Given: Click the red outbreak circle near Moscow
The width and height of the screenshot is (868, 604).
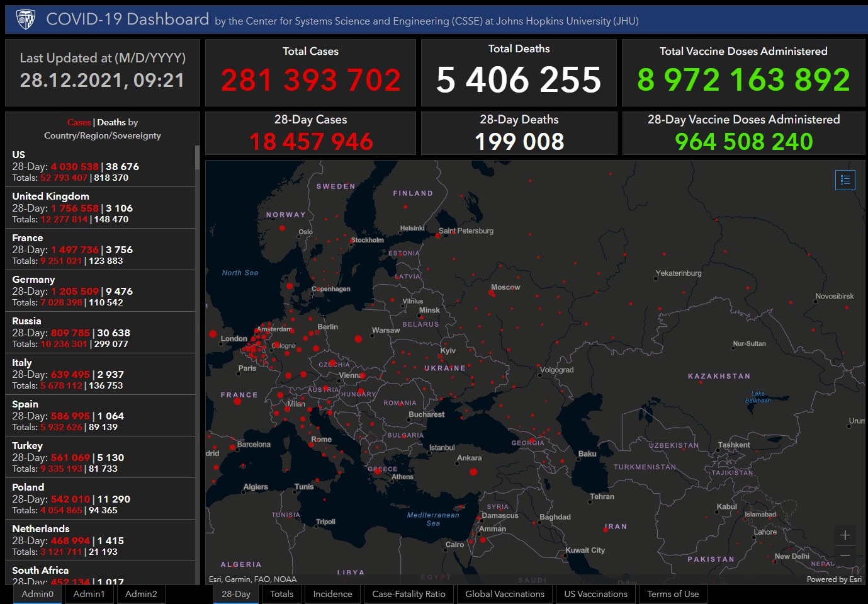Looking at the screenshot, I should pyautogui.click(x=492, y=293).
